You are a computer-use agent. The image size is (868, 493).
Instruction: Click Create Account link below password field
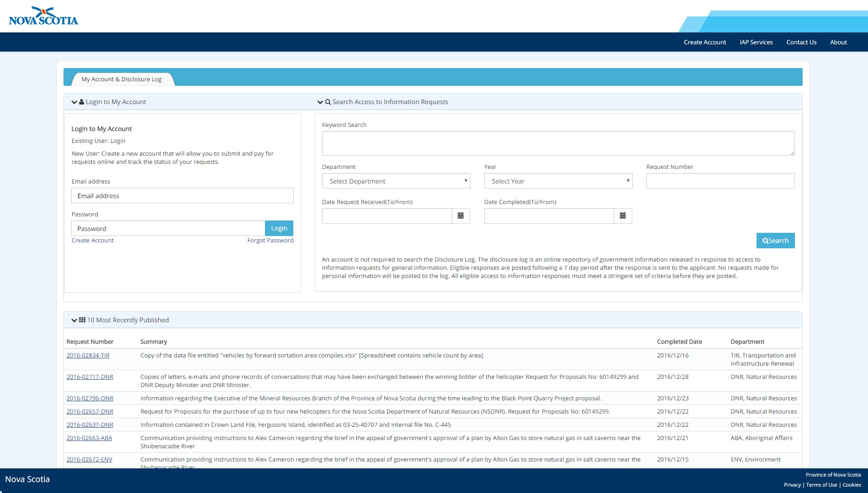[93, 241]
